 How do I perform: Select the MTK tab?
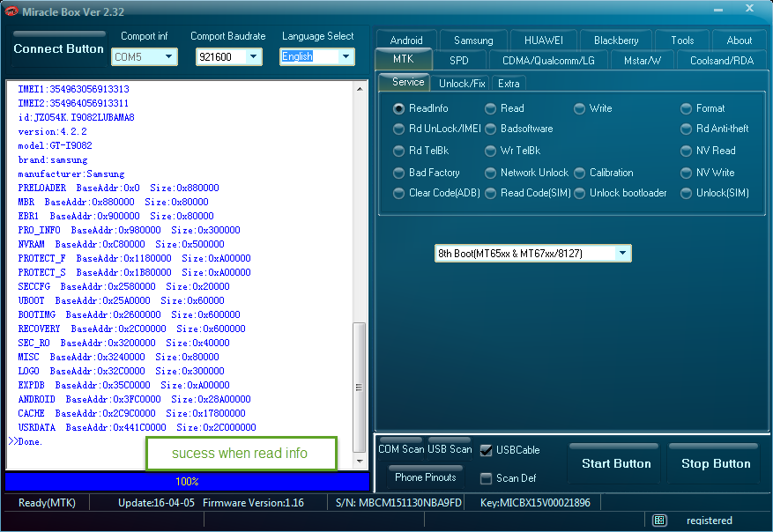click(404, 59)
